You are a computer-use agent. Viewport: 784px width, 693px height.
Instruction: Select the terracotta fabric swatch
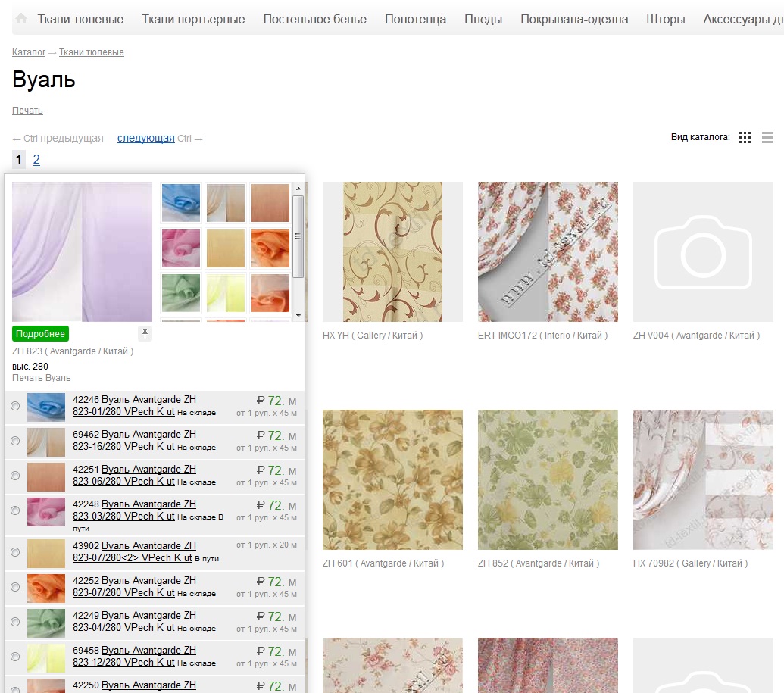tap(270, 203)
